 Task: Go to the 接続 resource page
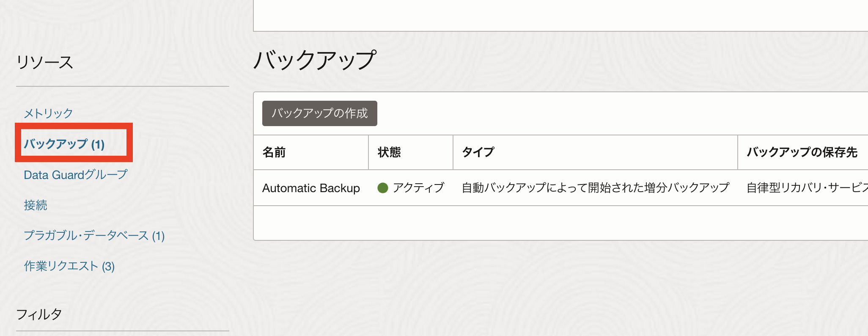click(36, 205)
